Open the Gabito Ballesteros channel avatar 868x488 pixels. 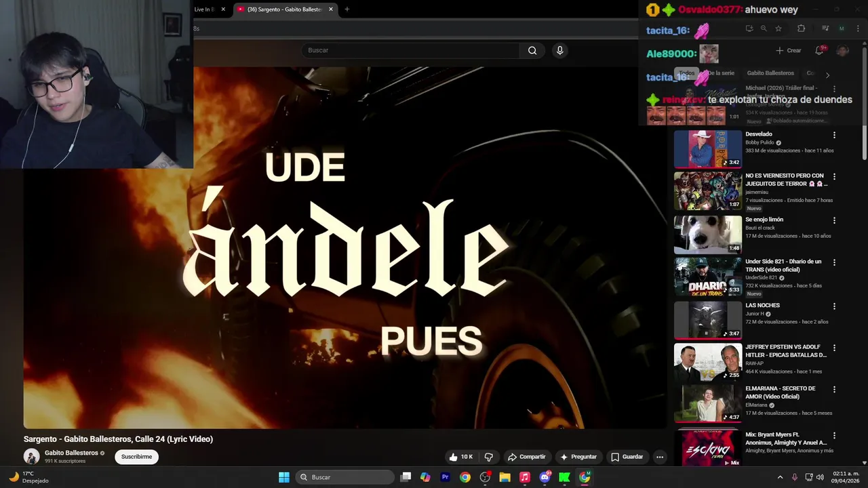(x=31, y=456)
